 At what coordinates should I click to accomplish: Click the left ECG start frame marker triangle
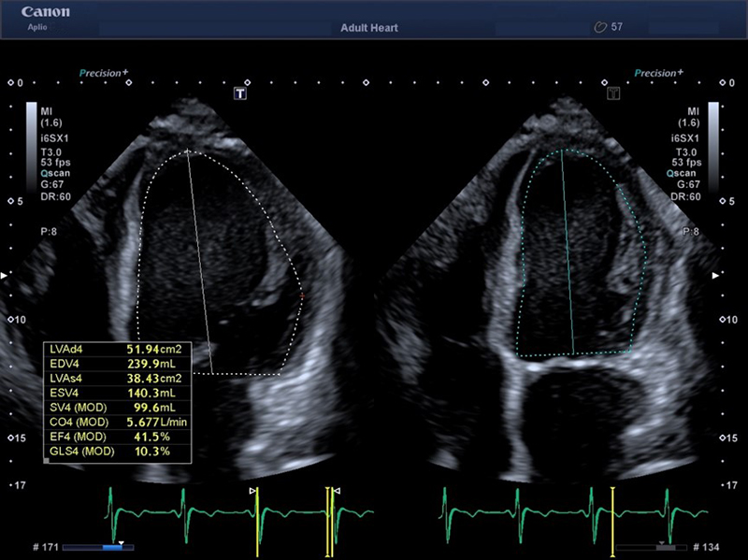coord(252,490)
